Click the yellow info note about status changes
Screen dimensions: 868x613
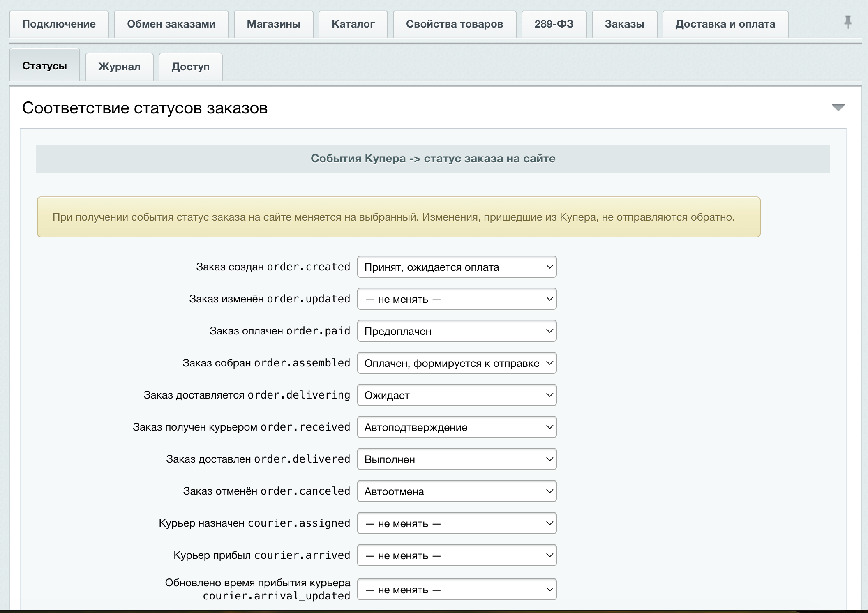pos(399,217)
